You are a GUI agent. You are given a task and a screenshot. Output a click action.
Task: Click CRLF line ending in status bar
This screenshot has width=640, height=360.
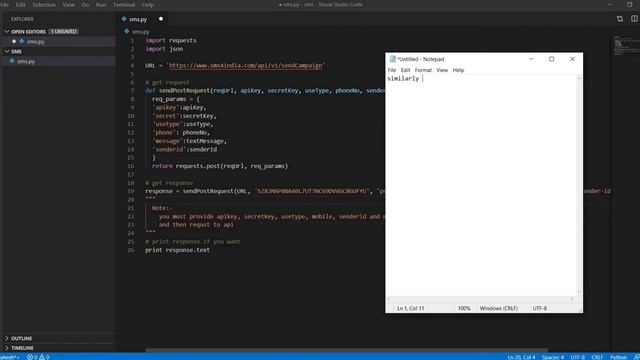(x=597, y=357)
